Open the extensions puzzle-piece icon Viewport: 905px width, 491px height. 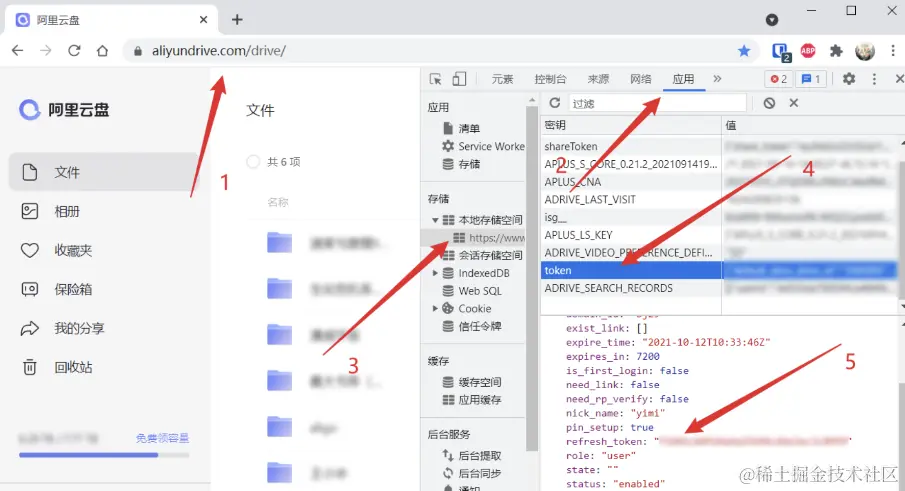pyautogui.click(x=836, y=51)
